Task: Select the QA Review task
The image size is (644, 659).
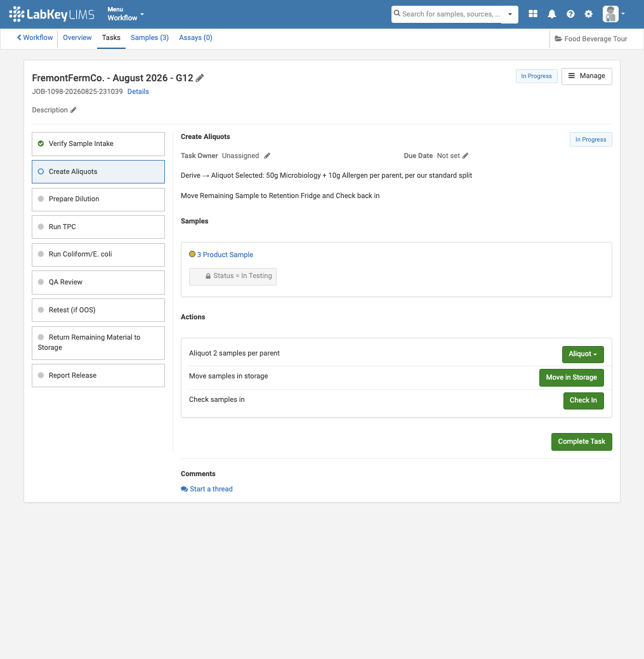Action: tap(98, 283)
